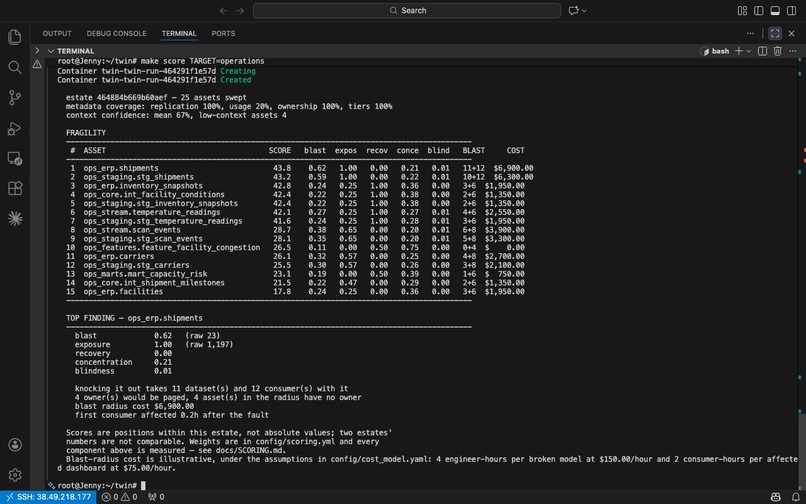
Task: Open the Copilot chat icon in the title bar
Action: [574, 10]
